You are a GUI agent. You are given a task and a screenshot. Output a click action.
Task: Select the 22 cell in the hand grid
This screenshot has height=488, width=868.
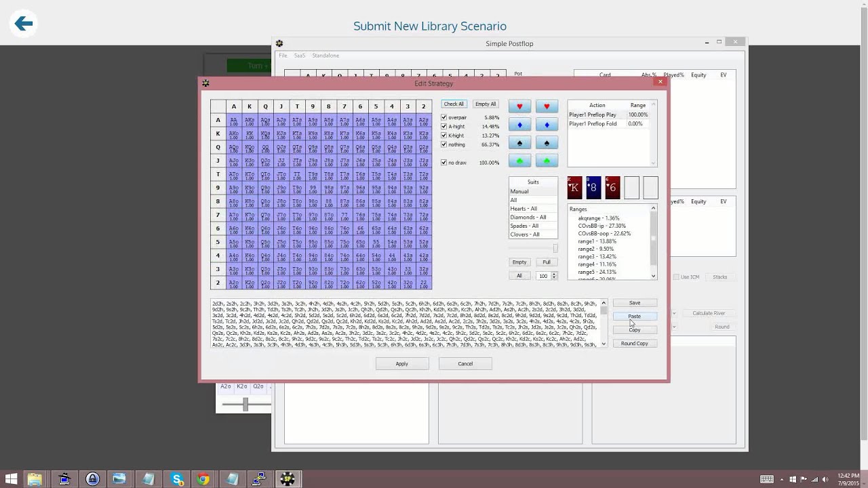(x=423, y=283)
